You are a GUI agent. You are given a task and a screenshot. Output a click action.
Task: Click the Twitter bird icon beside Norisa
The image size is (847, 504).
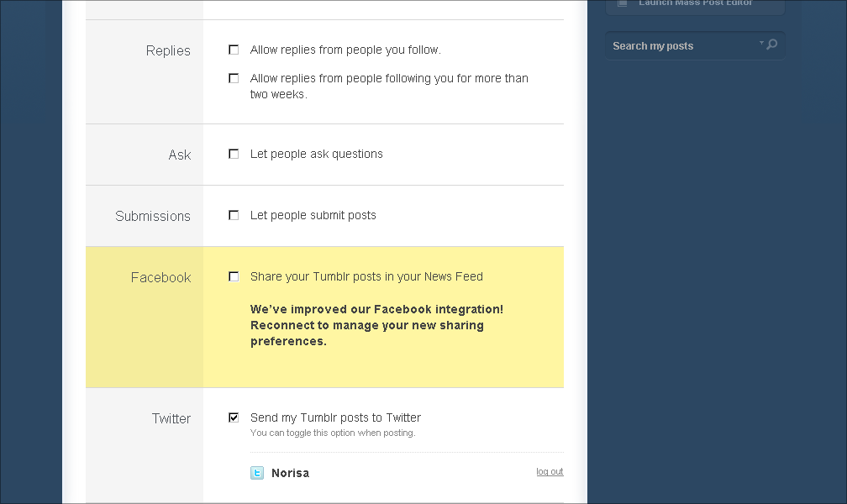tap(257, 473)
